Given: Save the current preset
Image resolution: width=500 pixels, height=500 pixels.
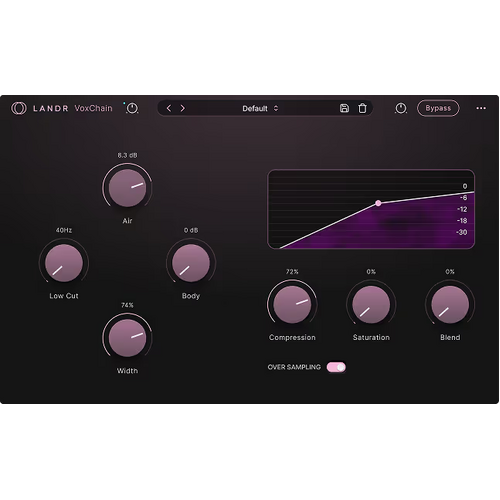Looking at the screenshot, I should [x=344, y=108].
